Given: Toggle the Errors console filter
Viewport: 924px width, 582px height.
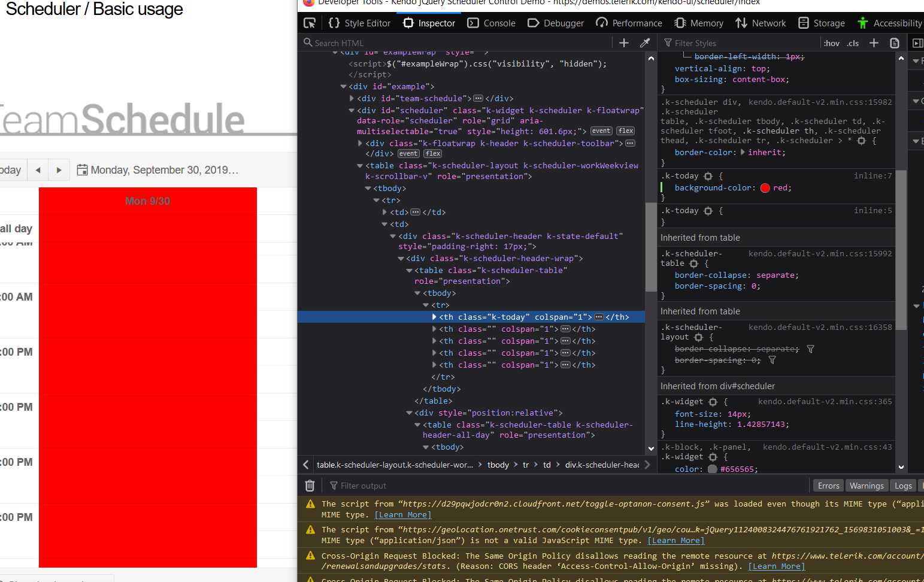Looking at the screenshot, I should point(828,486).
